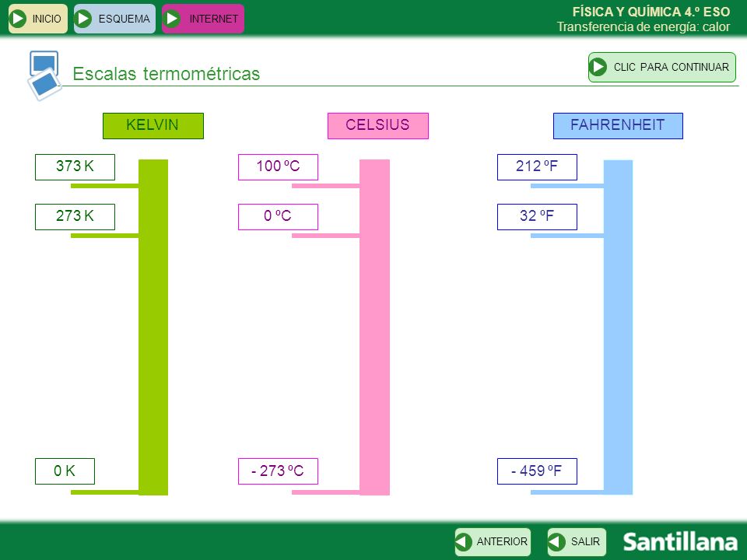Viewport: 747px width, 560px height.
Task: Click the 212 ºF value box
Action: (x=537, y=166)
